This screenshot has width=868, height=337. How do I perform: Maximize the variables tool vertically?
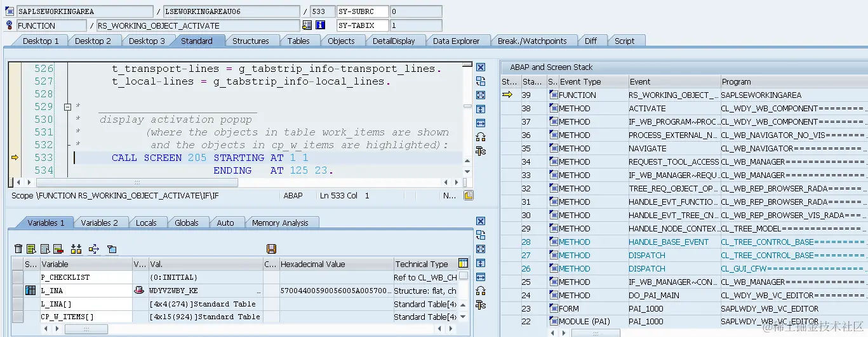click(x=481, y=263)
